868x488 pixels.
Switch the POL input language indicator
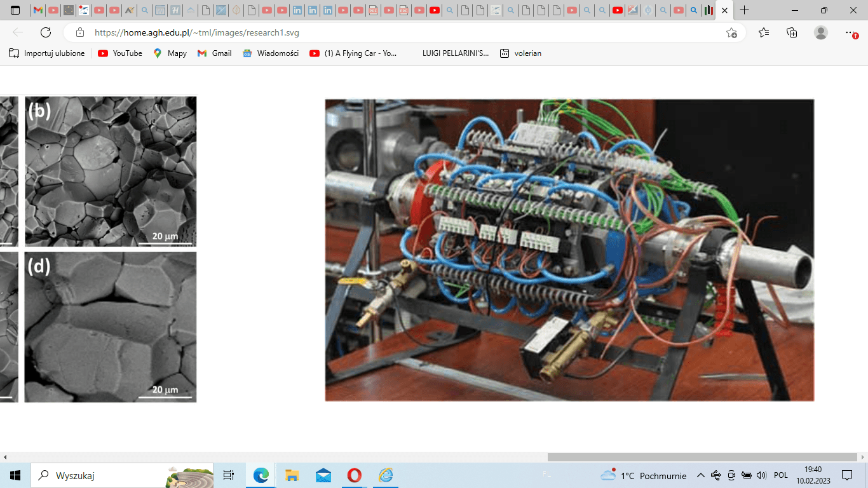pyautogui.click(x=781, y=475)
